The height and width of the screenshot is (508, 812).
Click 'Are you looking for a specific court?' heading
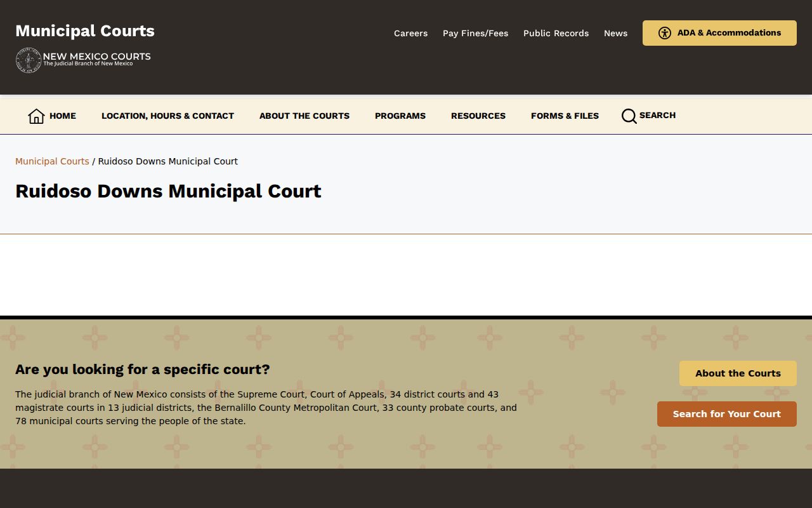click(143, 370)
